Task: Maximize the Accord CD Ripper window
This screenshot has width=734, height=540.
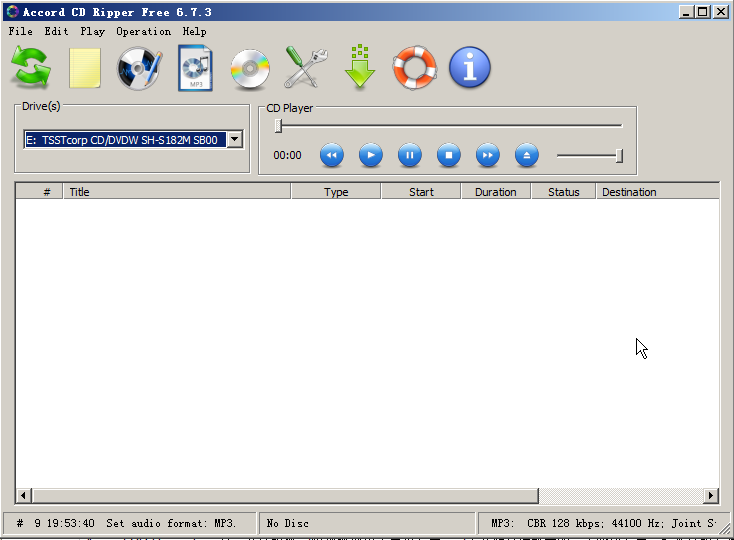Action: [x=703, y=12]
